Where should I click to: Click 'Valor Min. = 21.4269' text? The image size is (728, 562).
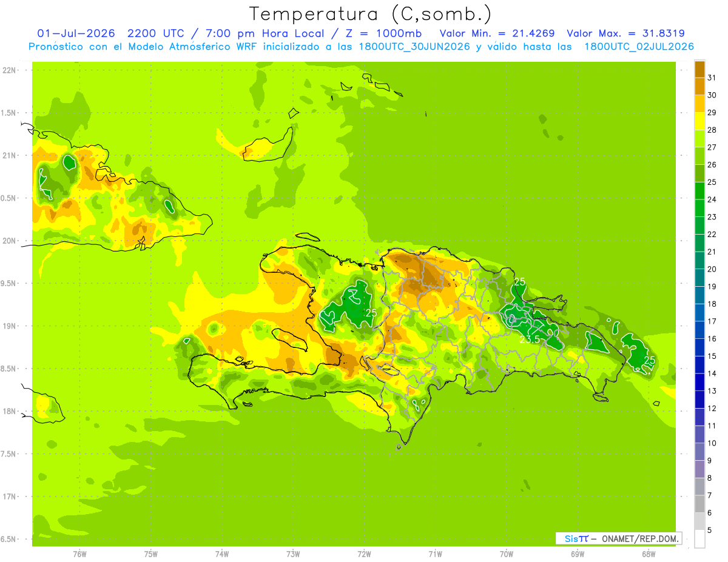click(x=497, y=33)
